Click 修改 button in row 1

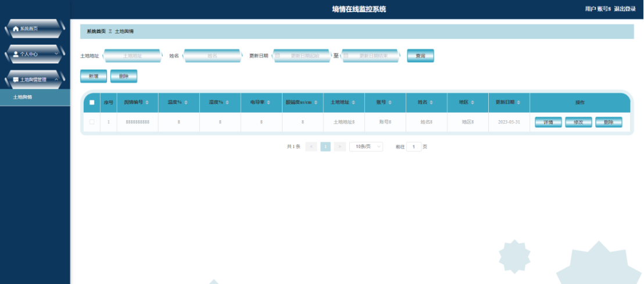pos(578,123)
